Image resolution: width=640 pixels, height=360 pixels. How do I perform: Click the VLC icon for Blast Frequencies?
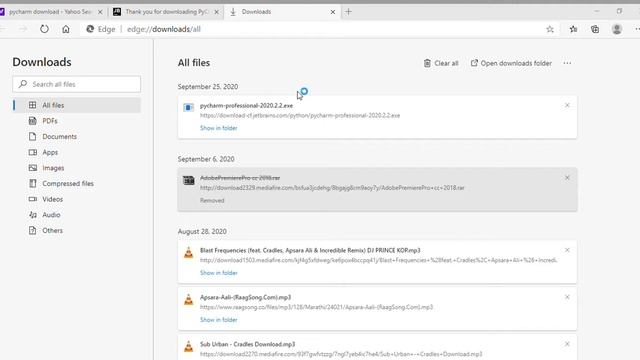click(188, 253)
